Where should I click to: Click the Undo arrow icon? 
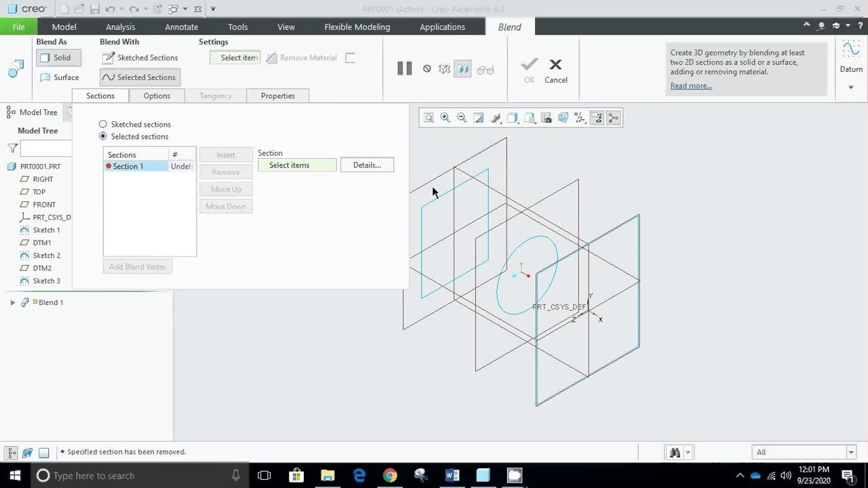pyautogui.click(x=109, y=9)
